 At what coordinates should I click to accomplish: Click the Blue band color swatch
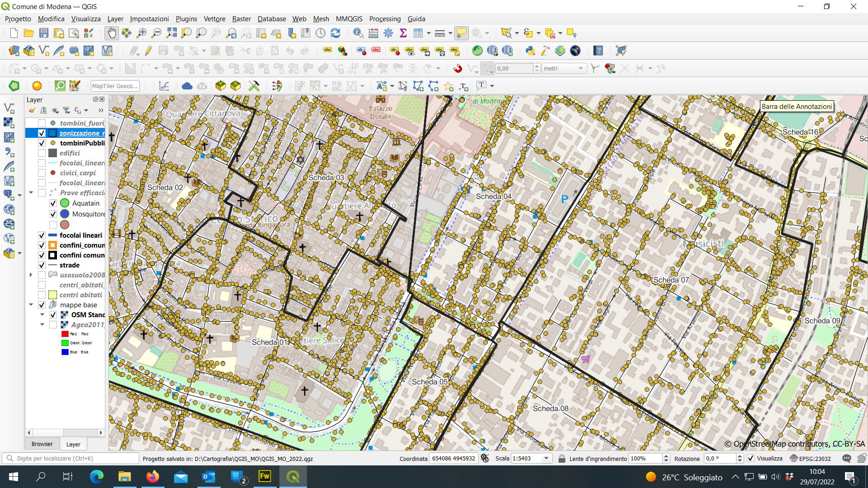click(65, 352)
